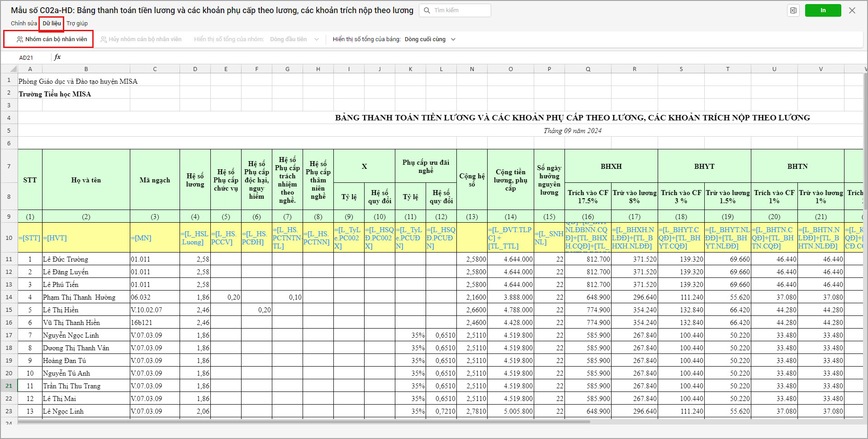Open the Trợ giúp menu
This screenshot has width=868, height=439.
pyautogui.click(x=77, y=23)
